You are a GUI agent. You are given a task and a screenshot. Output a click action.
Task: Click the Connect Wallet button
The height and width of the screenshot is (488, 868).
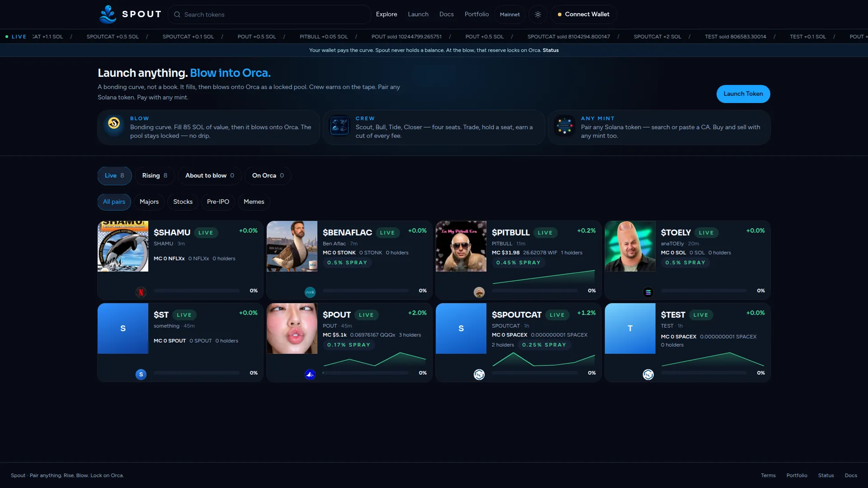point(584,14)
